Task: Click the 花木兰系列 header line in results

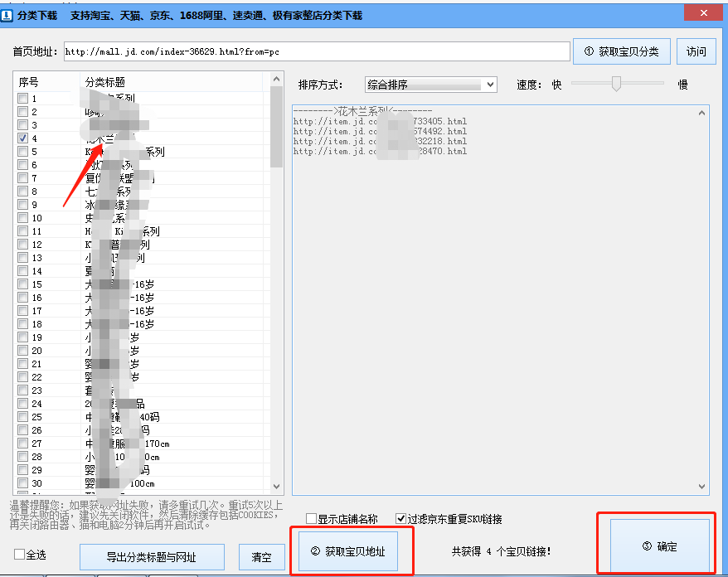Action: click(x=362, y=111)
